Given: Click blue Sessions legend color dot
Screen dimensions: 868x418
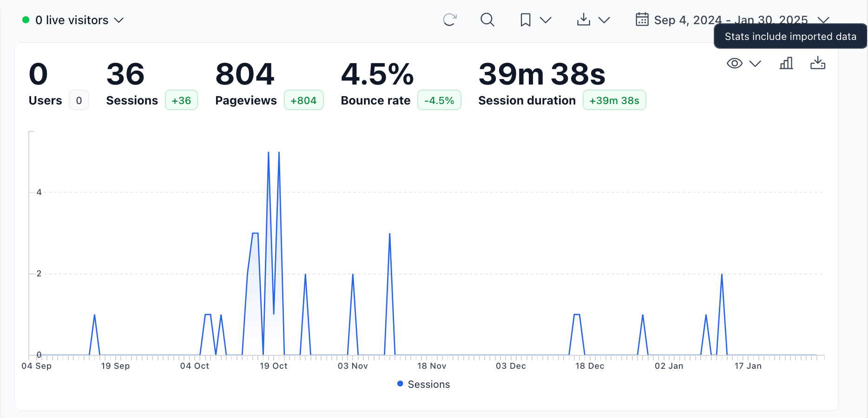Looking at the screenshot, I should (x=400, y=384).
